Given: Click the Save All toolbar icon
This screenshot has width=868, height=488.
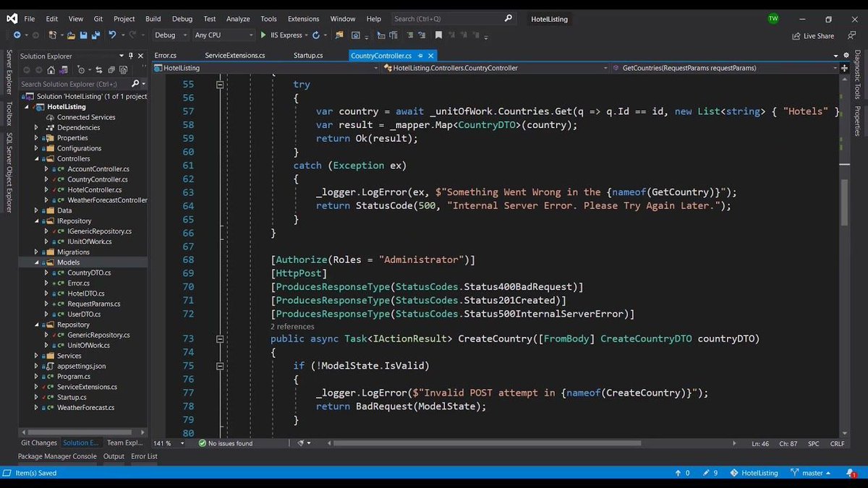Looking at the screenshot, I should point(95,35).
